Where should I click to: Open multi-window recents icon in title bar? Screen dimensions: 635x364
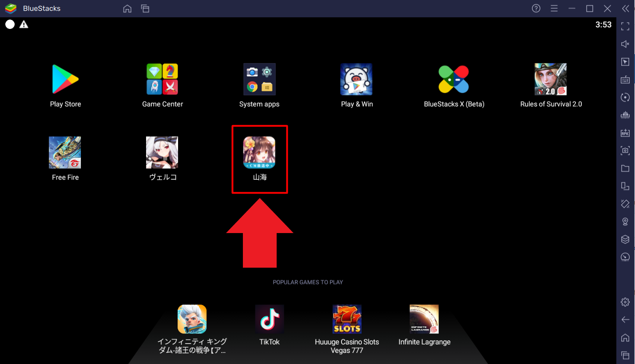[145, 8]
